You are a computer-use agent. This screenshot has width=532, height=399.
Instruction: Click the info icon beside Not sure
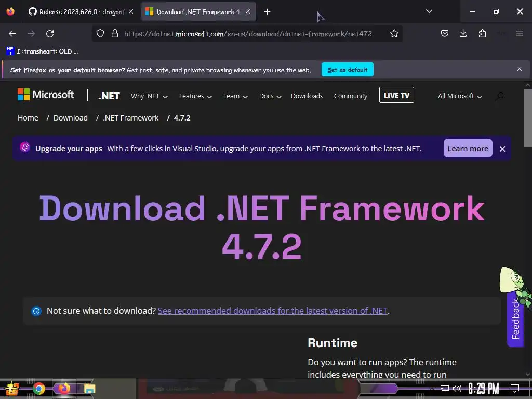(36, 311)
